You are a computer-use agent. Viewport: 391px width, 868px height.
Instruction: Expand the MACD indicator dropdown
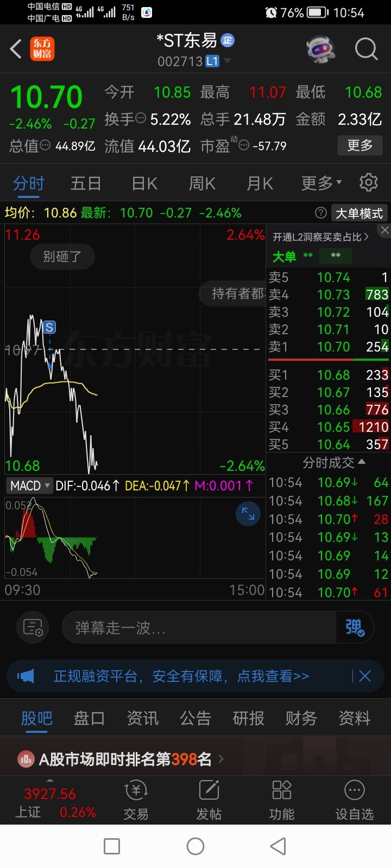click(x=30, y=486)
